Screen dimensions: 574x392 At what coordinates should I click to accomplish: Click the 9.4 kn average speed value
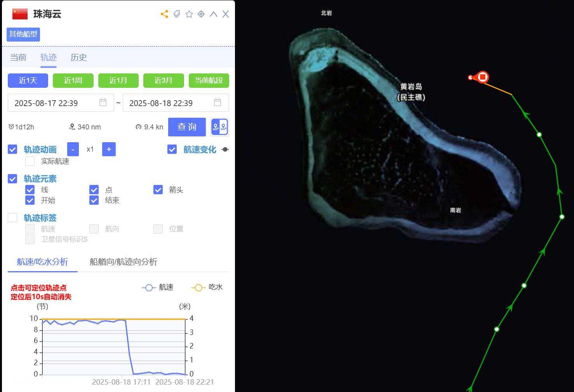[153, 127]
